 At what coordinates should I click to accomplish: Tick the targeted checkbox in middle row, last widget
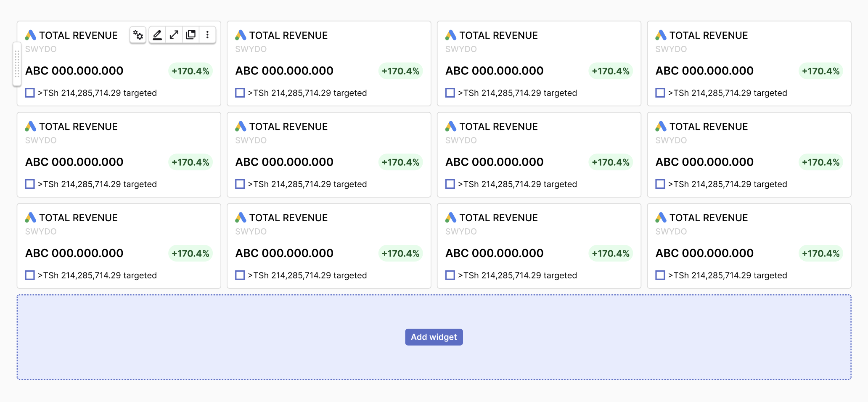click(660, 184)
